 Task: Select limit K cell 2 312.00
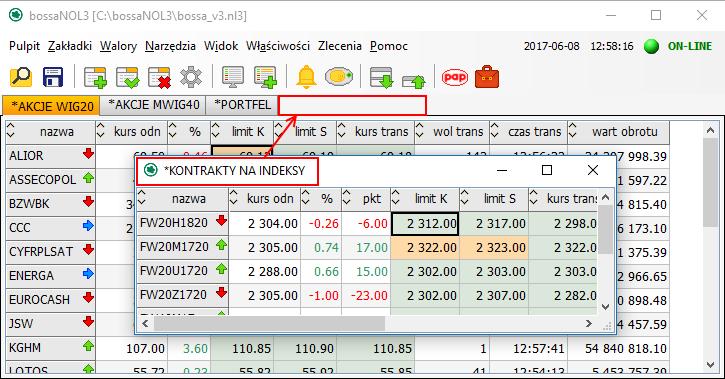[425, 224]
